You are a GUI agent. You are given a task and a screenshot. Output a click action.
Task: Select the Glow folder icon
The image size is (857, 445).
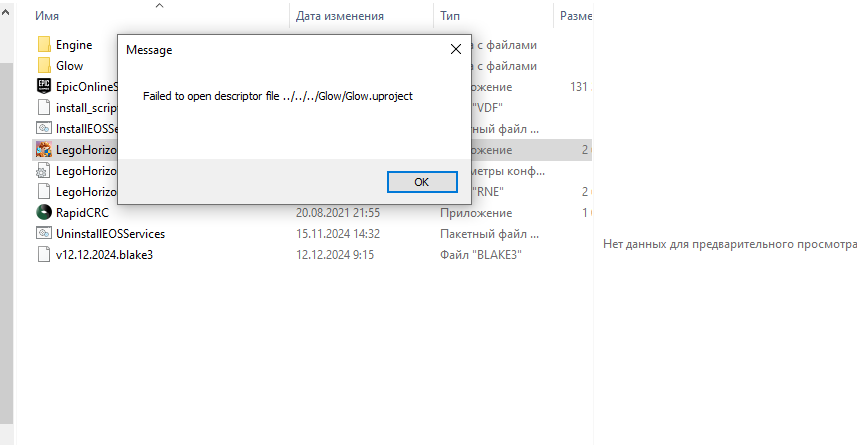(44, 66)
